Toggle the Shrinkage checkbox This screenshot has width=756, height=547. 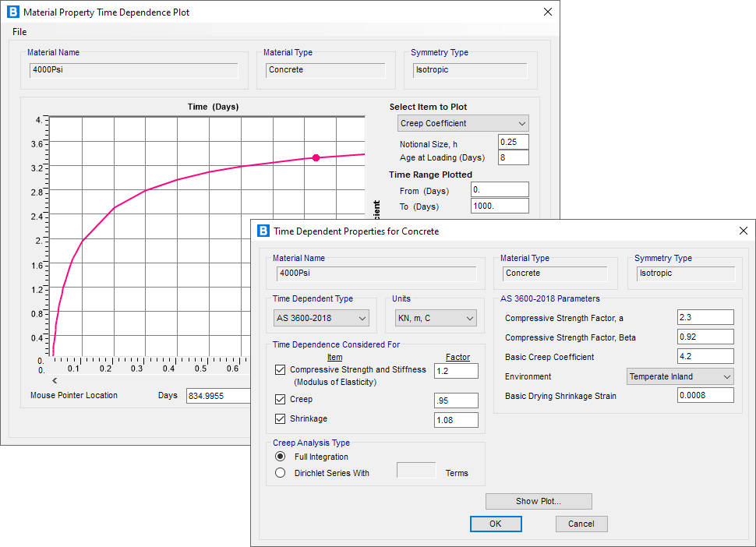click(281, 419)
